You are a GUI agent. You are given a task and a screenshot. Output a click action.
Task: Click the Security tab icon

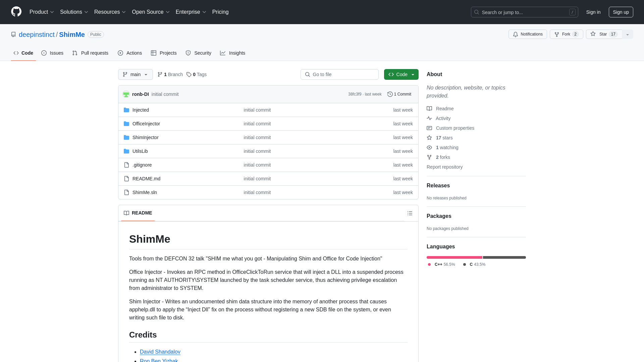click(188, 53)
